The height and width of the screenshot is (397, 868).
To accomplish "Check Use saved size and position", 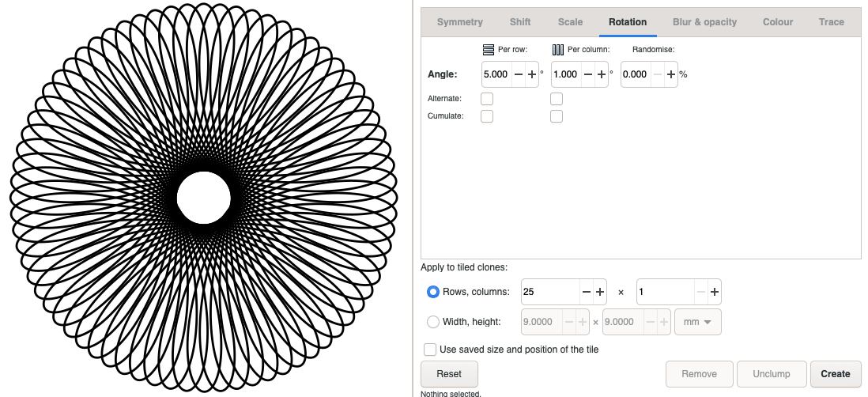I will (430, 349).
